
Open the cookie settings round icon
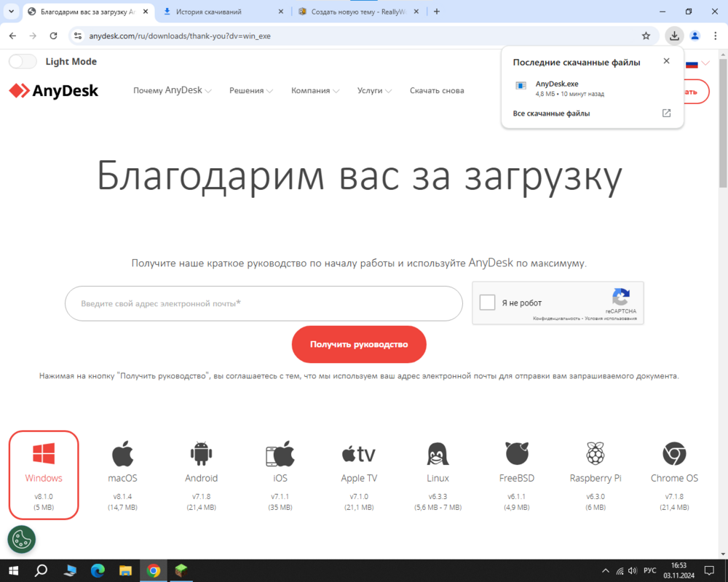[21, 539]
